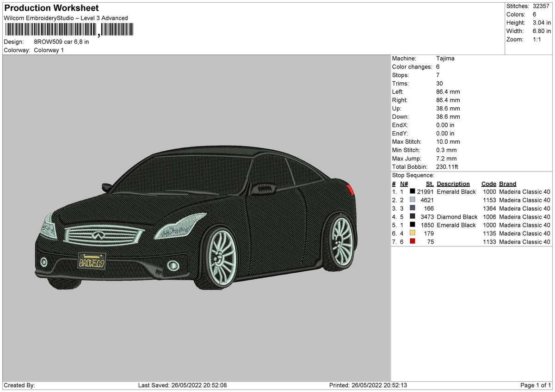Click the Code column header
Screen dimensions: 555x392
tap(488, 184)
